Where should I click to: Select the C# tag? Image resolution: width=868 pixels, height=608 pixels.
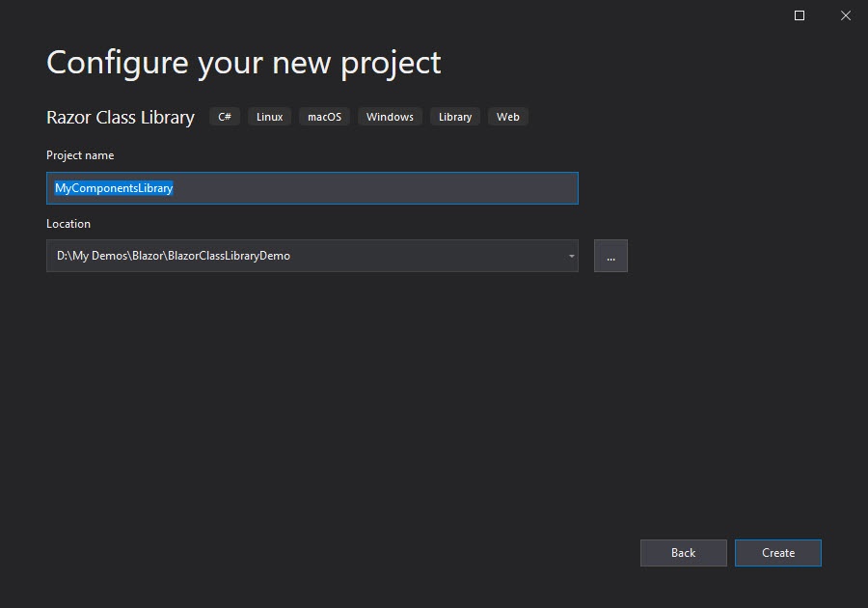(224, 117)
